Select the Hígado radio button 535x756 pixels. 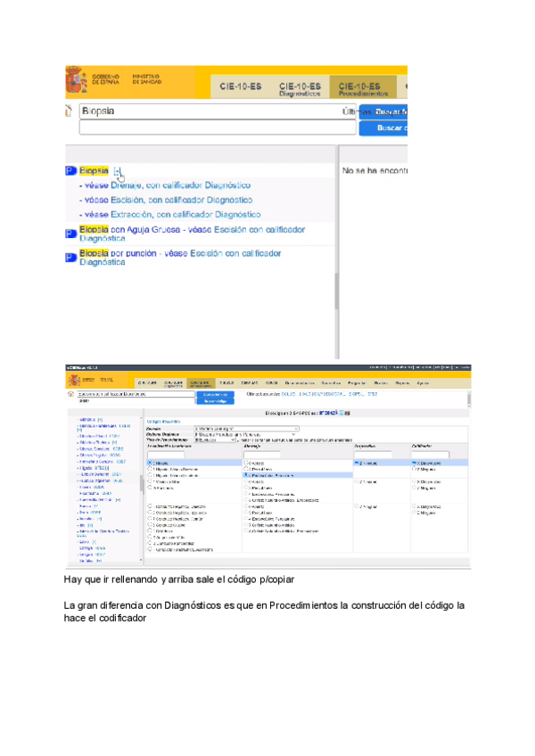point(150,464)
